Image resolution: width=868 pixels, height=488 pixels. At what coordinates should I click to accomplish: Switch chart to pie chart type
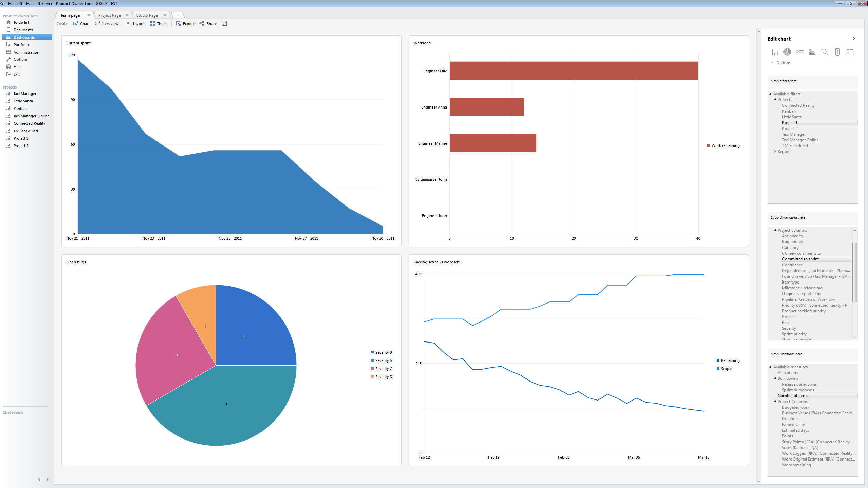pos(787,52)
